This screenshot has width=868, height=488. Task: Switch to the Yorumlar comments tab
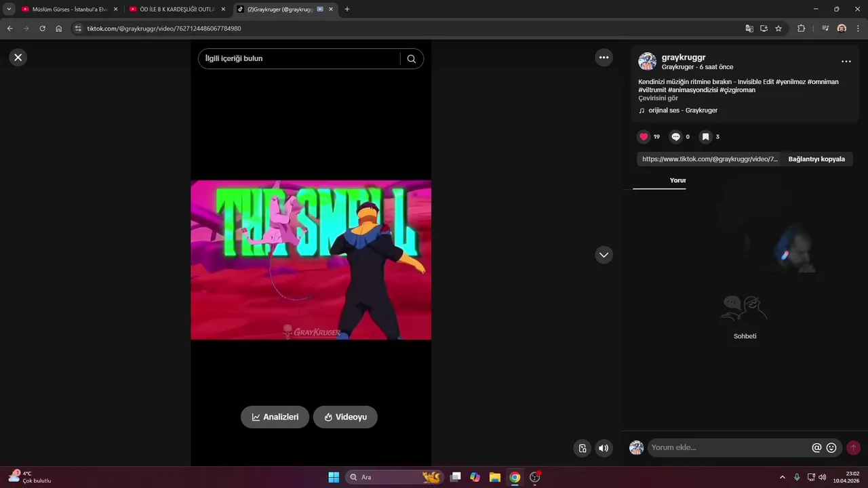coord(677,180)
